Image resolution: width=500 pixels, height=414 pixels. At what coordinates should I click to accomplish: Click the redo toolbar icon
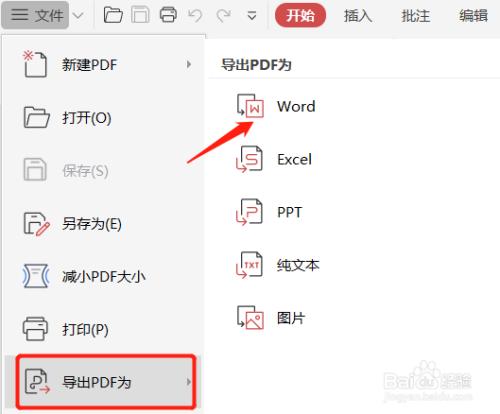tap(223, 15)
